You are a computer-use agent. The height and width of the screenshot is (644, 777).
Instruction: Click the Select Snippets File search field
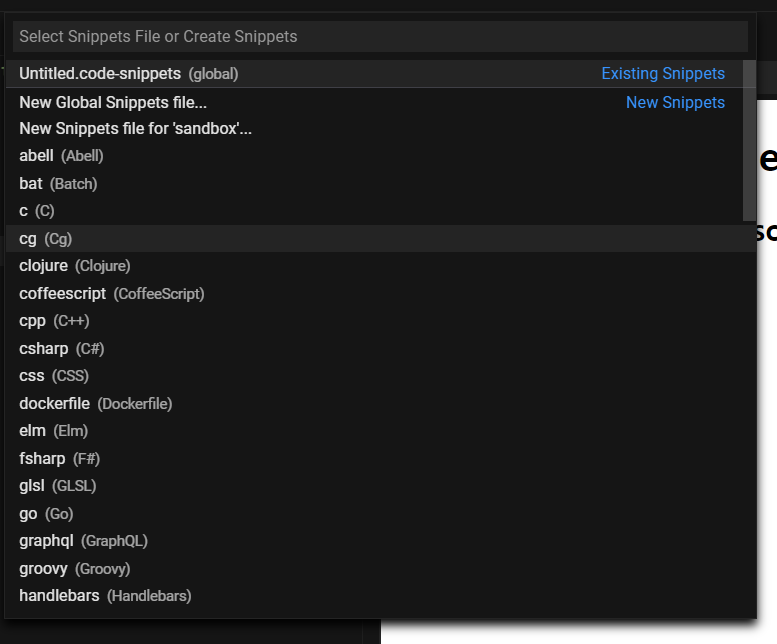380,37
